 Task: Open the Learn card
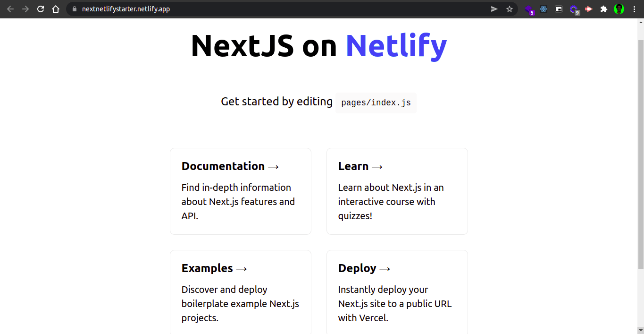[x=397, y=191]
